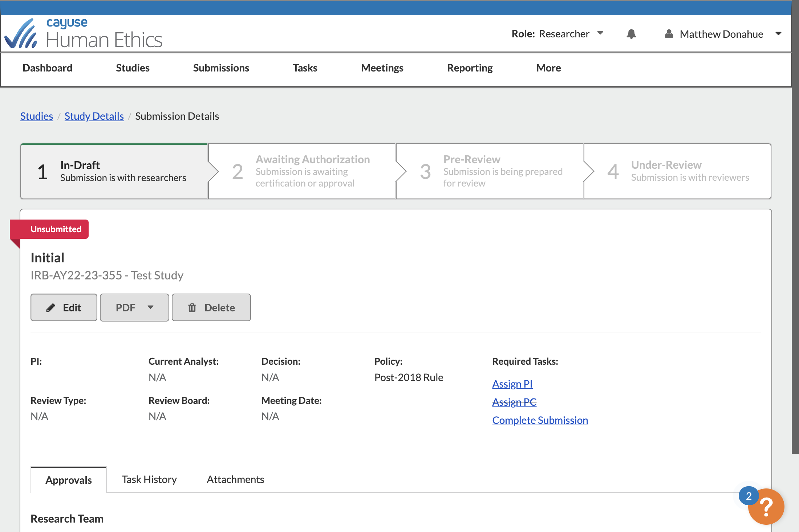Click the red Unsubmitted status ribbon
This screenshot has width=799, height=532.
tap(49, 229)
